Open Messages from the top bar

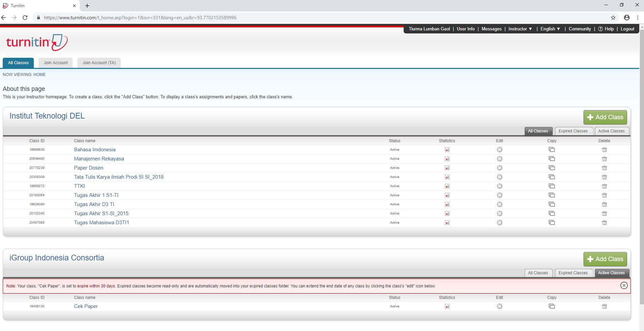[x=491, y=29]
